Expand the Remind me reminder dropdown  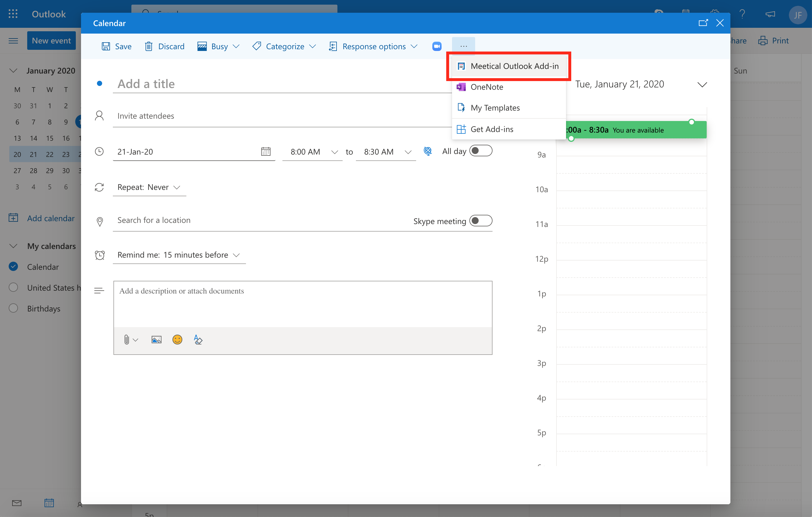236,255
